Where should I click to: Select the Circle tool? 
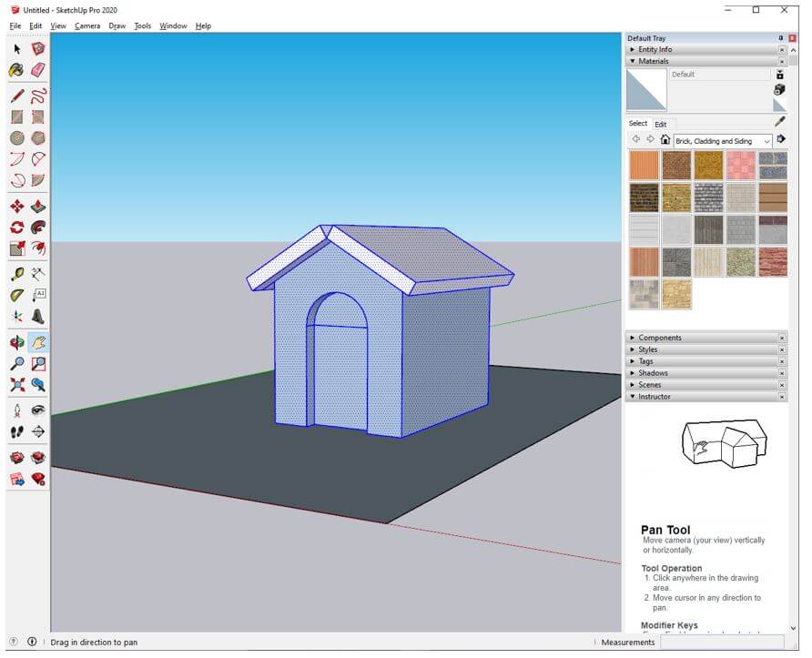(17, 138)
